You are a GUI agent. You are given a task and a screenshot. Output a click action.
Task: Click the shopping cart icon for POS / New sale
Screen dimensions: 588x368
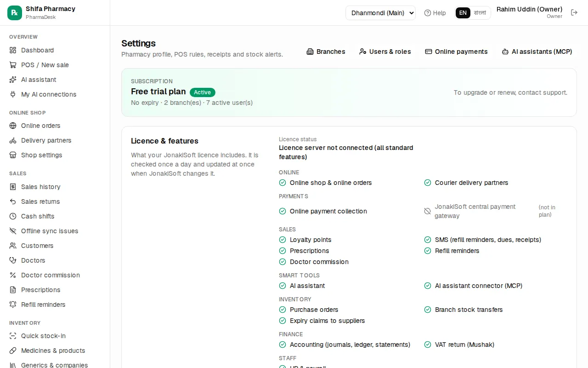(13, 65)
